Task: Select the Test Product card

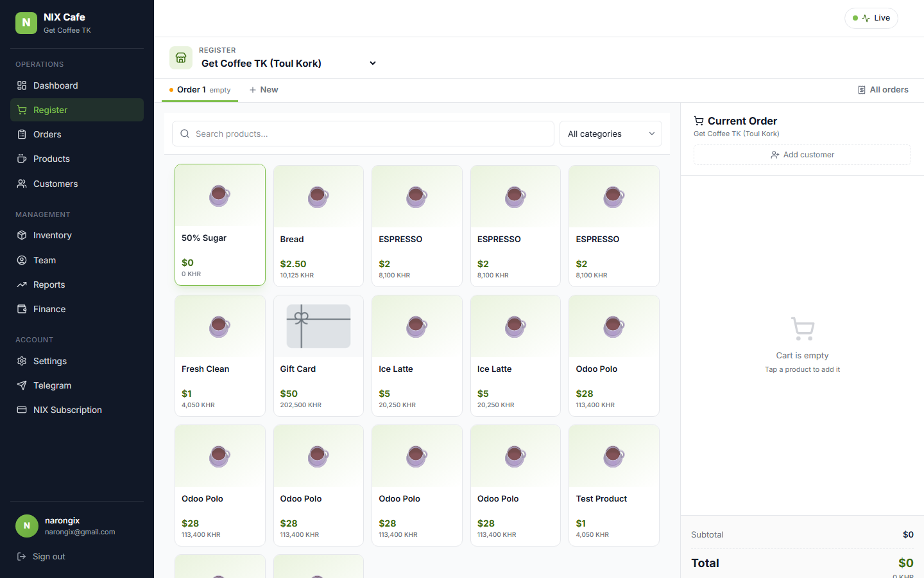Action: (614, 486)
